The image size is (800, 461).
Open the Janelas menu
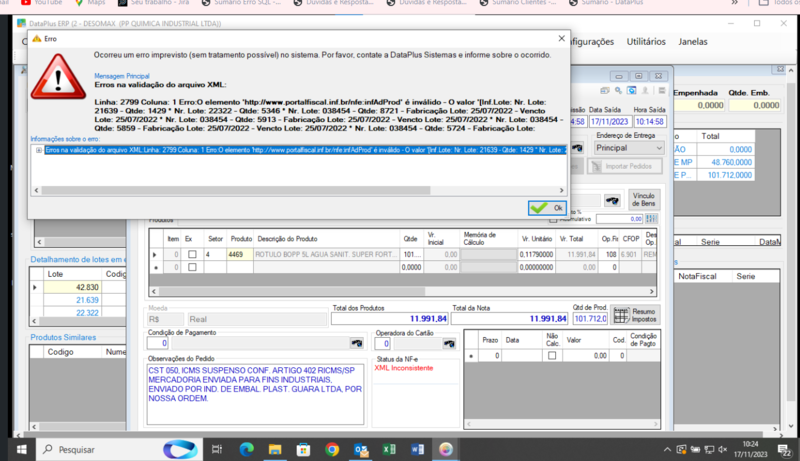(692, 42)
